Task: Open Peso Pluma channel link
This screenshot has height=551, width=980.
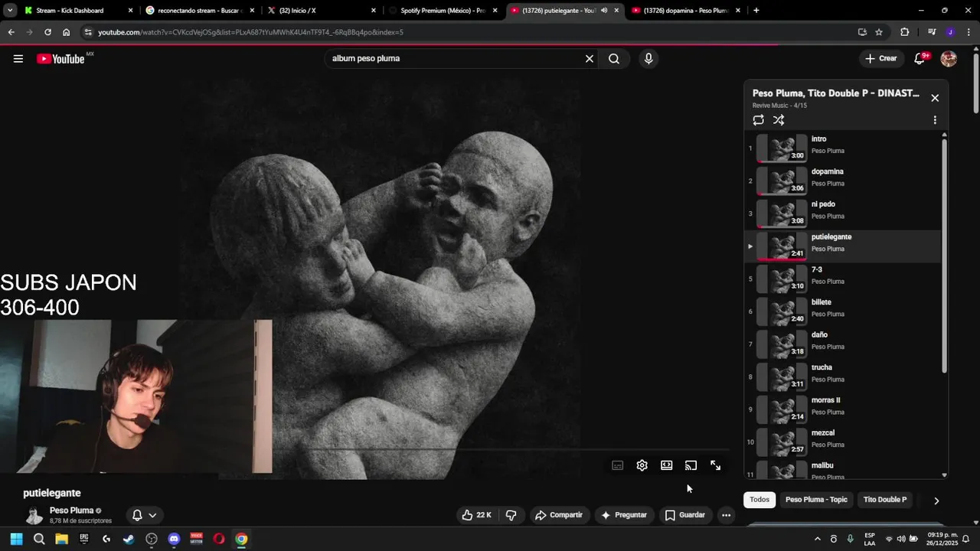Action: 71,510
